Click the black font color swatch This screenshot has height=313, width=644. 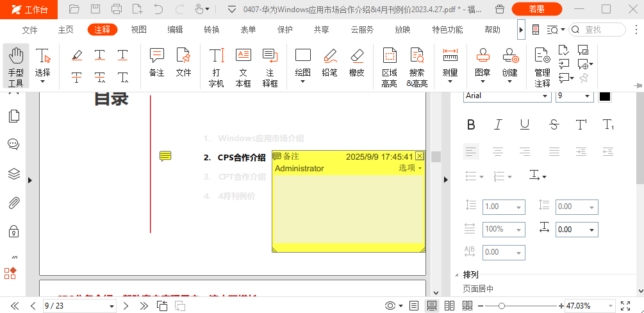(x=605, y=96)
